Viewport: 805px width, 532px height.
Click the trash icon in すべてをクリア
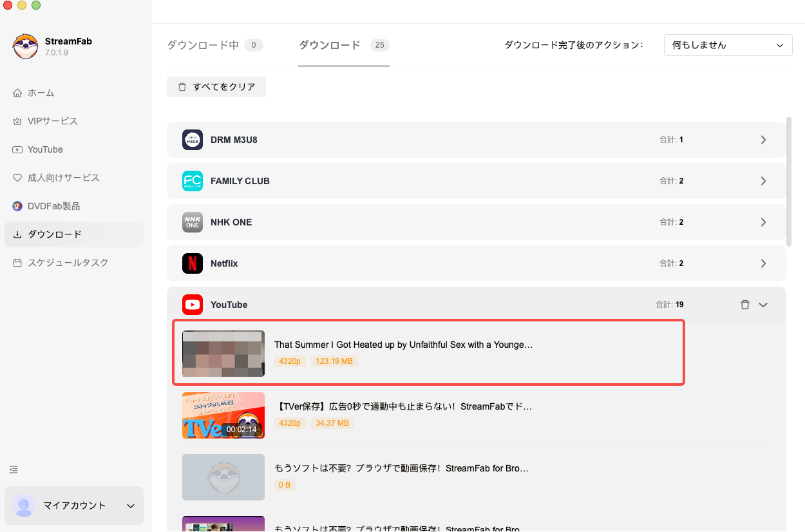coord(183,87)
